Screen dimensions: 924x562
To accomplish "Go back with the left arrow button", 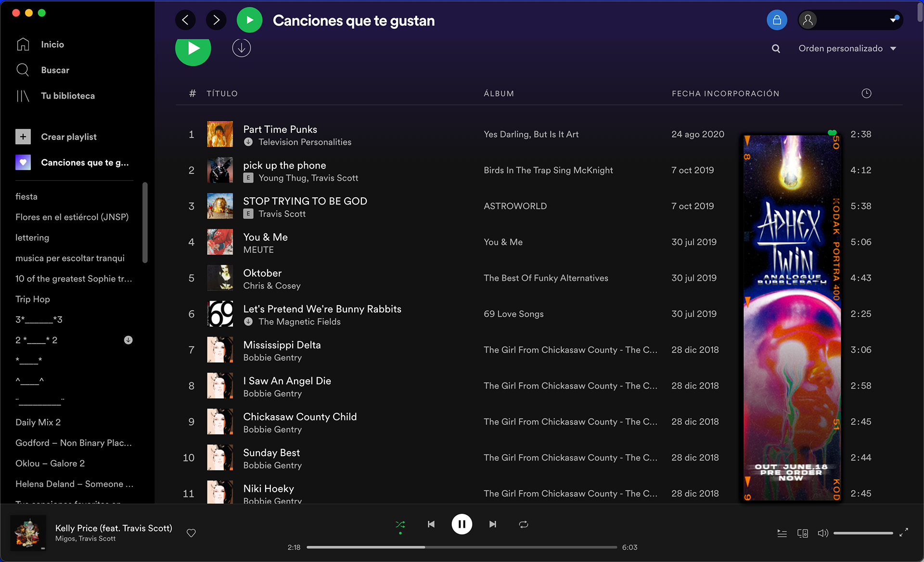I will (185, 20).
